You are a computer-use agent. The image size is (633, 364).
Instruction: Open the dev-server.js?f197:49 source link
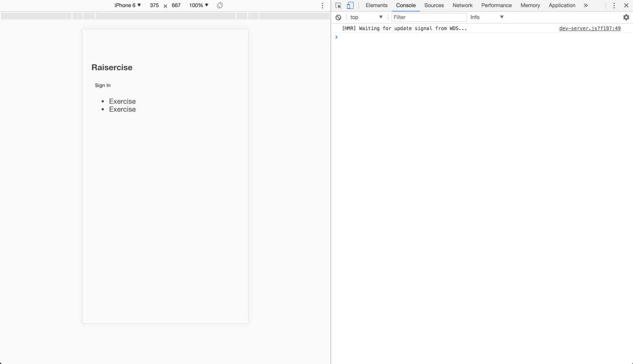click(589, 28)
